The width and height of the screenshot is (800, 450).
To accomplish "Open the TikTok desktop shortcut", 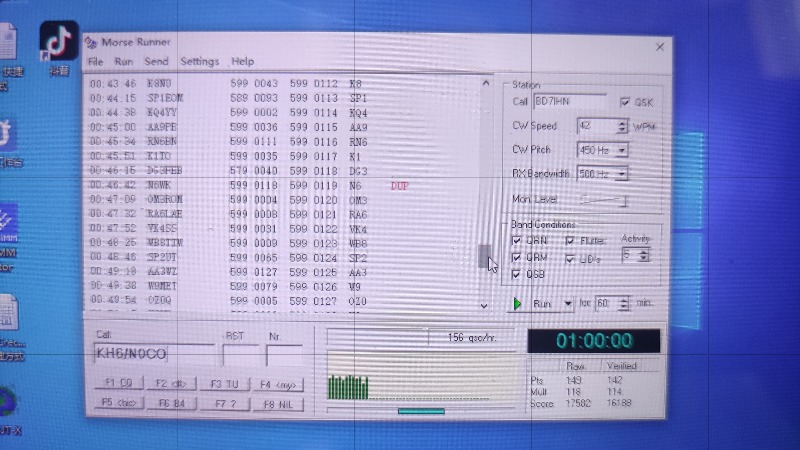I will (59, 41).
